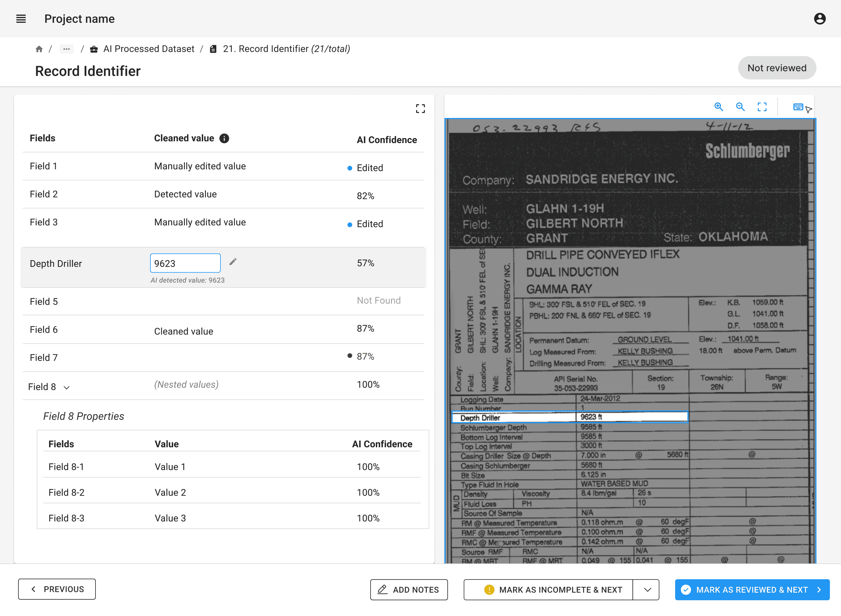Click Mark as Reviewed & Next
Viewport: 841px width, 616px height.
tap(752, 589)
